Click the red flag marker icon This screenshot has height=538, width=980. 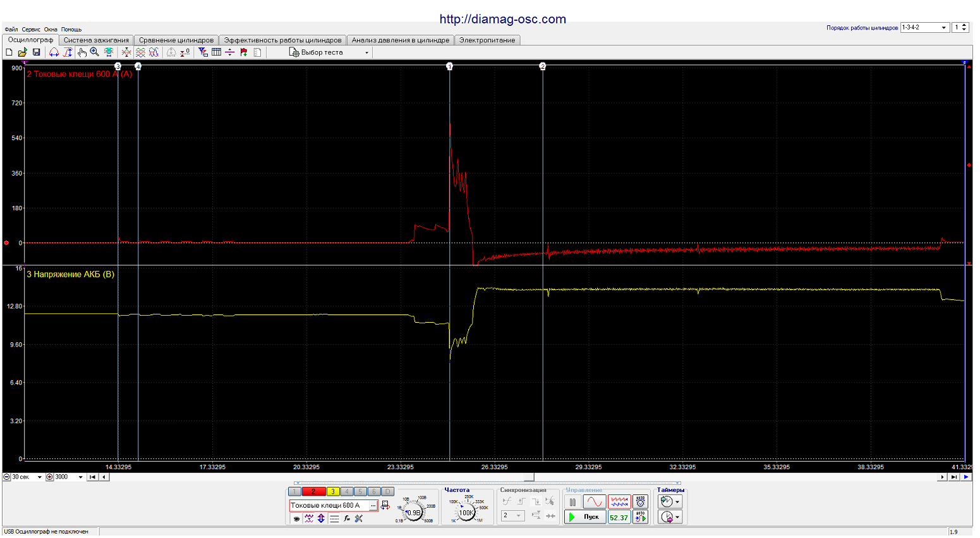(x=243, y=52)
